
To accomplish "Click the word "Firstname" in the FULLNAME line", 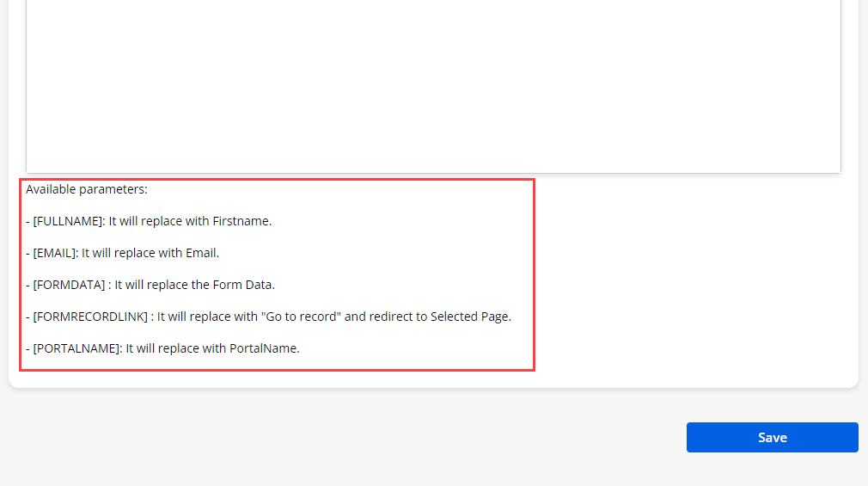I will 241,221.
